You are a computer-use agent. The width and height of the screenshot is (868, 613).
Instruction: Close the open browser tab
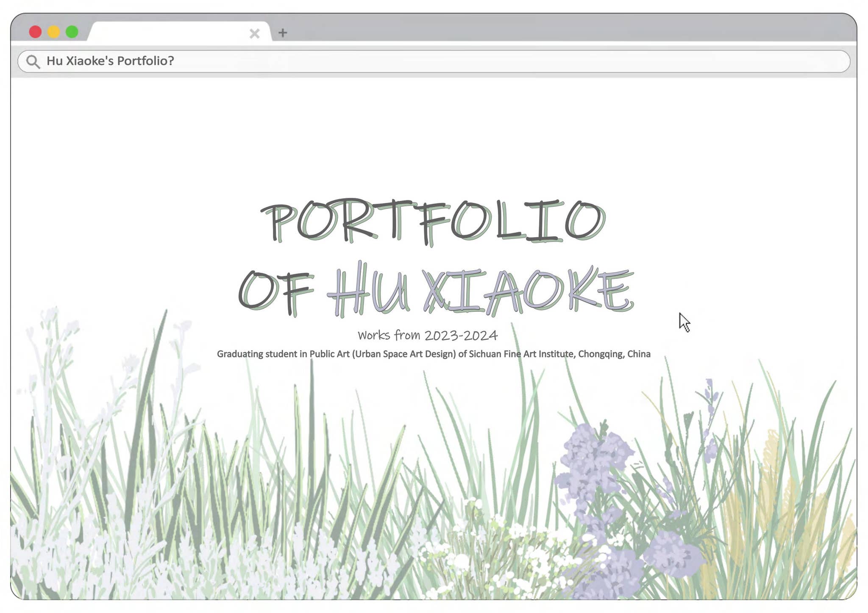[254, 33]
